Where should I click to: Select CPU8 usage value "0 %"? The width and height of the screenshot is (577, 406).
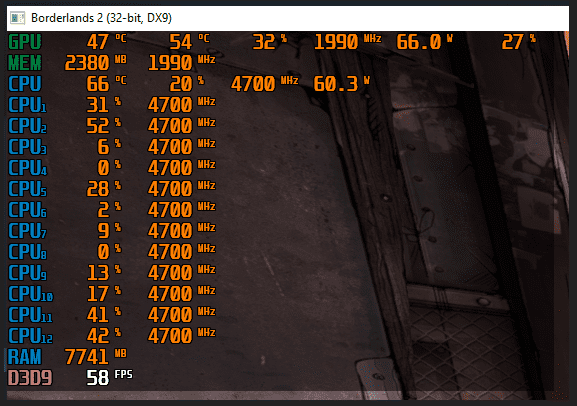pyautogui.click(x=109, y=251)
